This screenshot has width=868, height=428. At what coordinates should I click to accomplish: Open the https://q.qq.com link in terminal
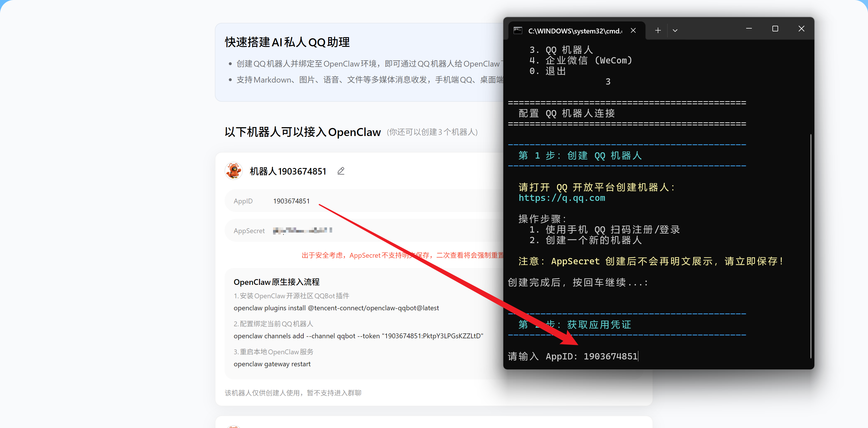coord(562,198)
